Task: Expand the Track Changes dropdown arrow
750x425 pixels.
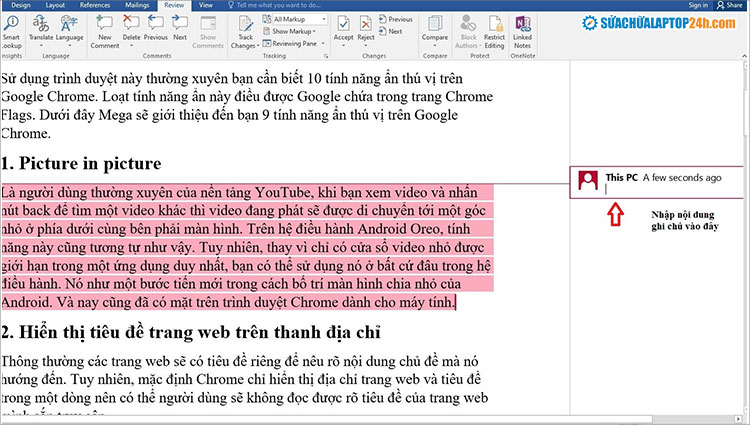Action: [x=258, y=46]
